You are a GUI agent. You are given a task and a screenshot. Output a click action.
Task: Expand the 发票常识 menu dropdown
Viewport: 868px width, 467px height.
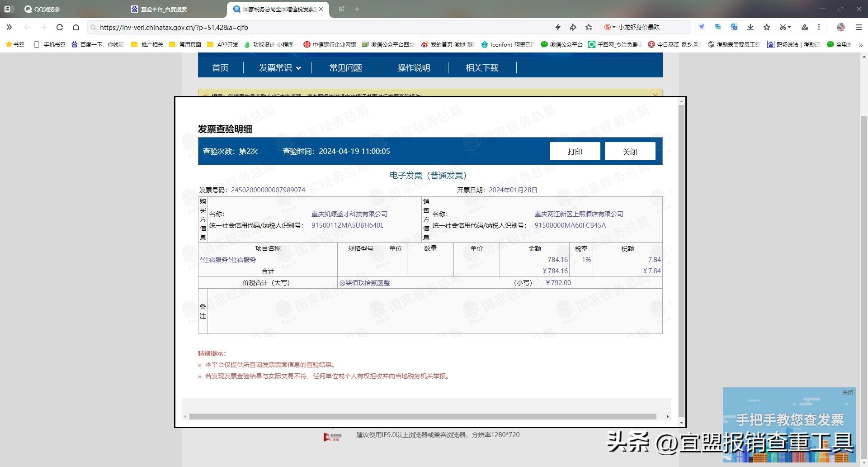point(280,68)
